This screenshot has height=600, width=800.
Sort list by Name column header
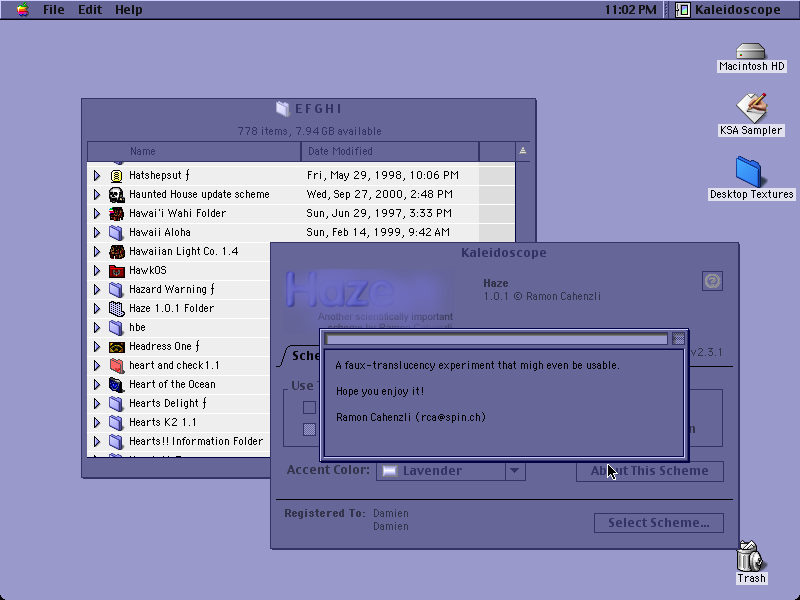[x=194, y=152]
